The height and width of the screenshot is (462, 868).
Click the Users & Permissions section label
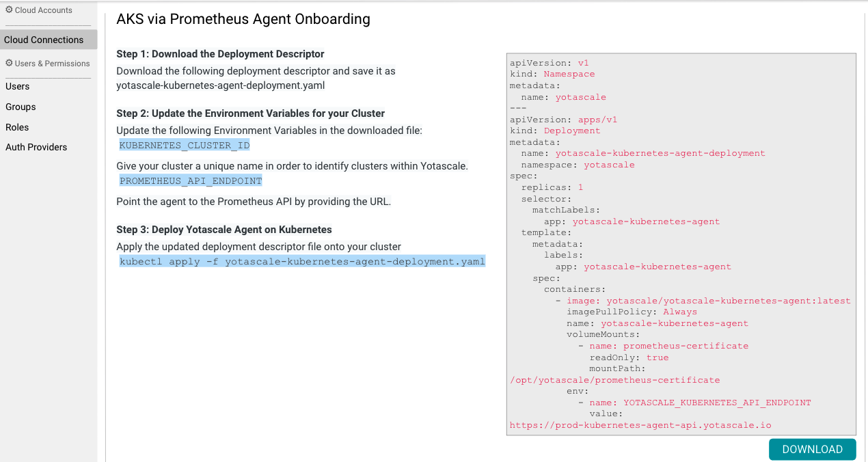(x=52, y=64)
